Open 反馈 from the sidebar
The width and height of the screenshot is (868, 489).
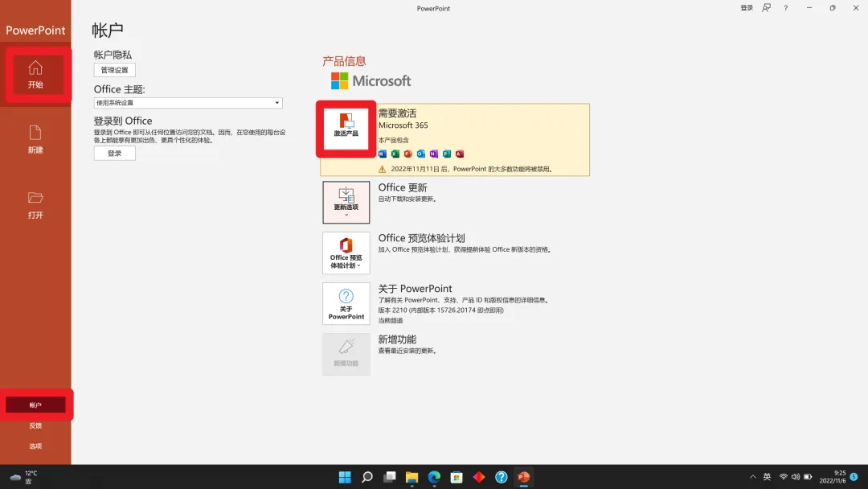(35, 425)
